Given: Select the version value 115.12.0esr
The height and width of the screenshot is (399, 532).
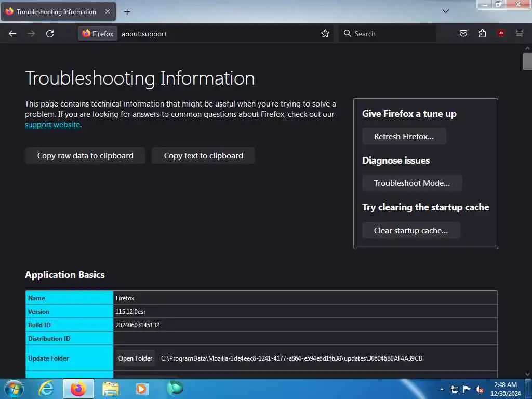Looking at the screenshot, I should coord(130,312).
